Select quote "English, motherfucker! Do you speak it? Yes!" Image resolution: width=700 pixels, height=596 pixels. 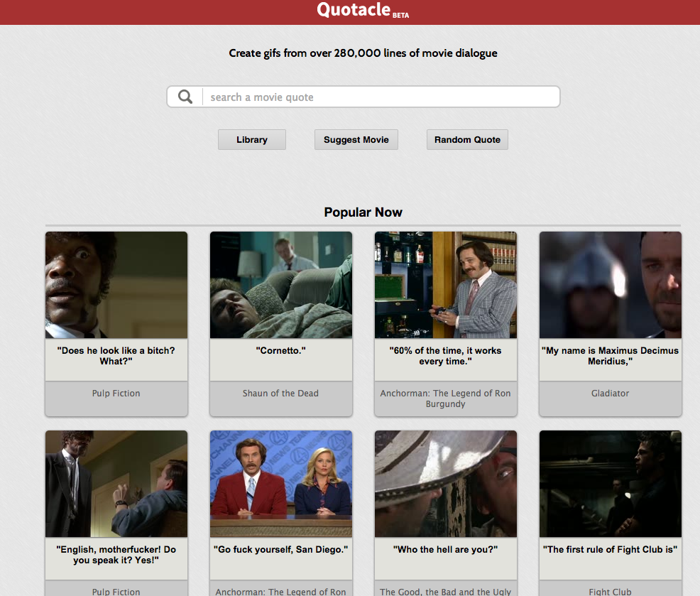coord(116,555)
